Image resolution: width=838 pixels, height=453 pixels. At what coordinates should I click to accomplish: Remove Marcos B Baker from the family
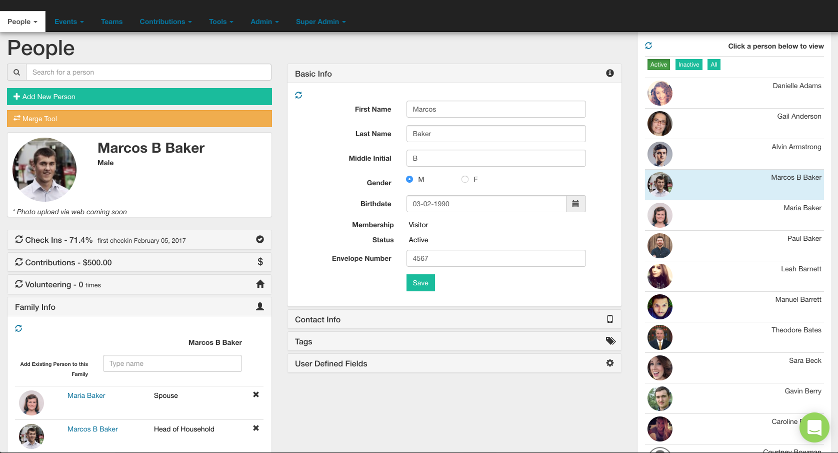256,428
